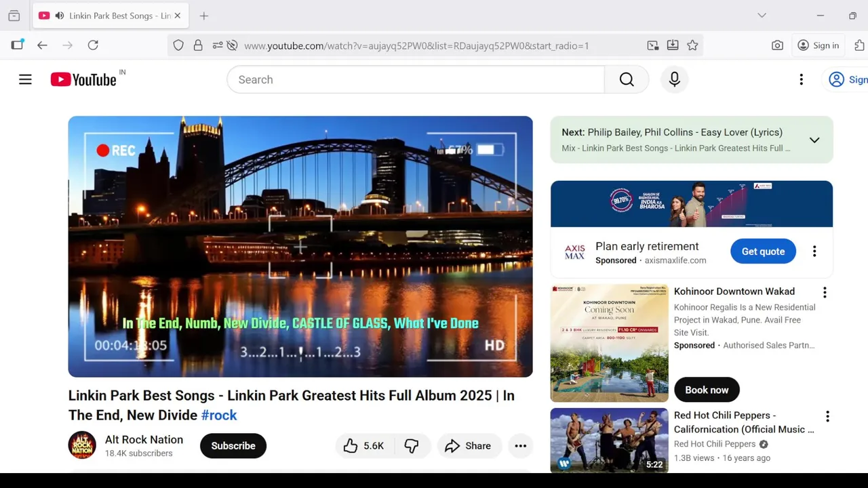Click the 'Plan early retirement' ad title
Image resolution: width=868 pixels, height=488 pixels.
click(647, 246)
